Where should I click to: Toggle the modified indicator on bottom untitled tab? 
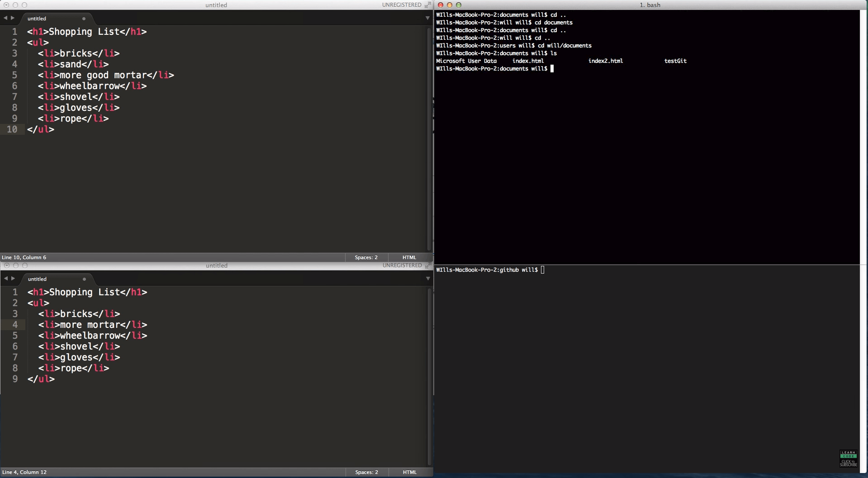coord(84,280)
